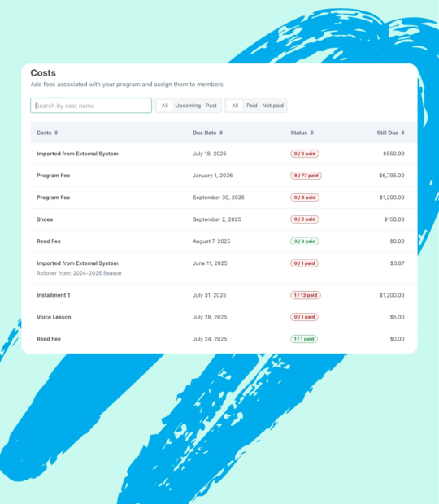
Task: Click Rollover from: 2024-2025 Season text
Action: (79, 273)
